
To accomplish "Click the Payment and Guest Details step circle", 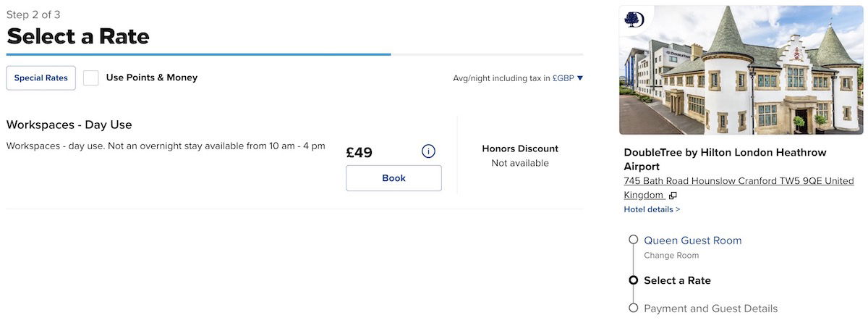I will (634, 308).
